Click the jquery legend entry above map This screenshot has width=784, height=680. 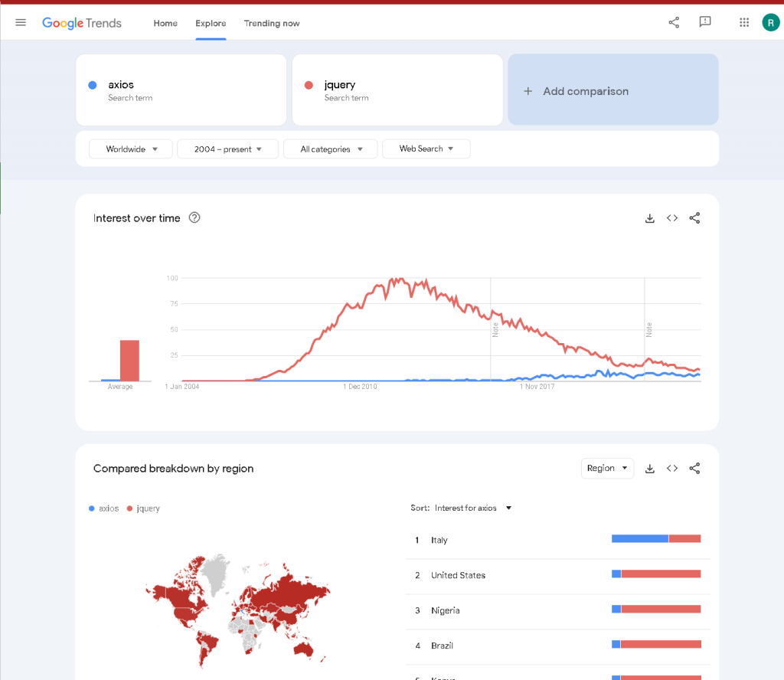(x=143, y=508)
